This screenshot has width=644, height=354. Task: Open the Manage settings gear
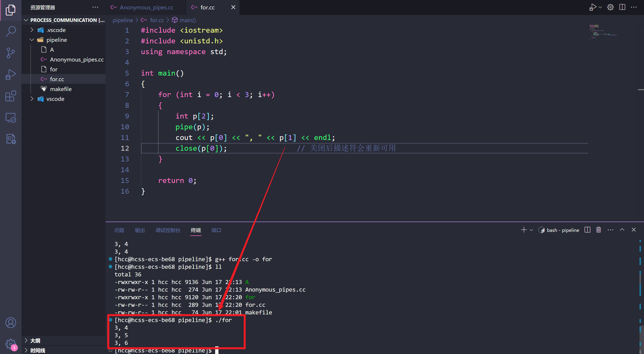click(11, 344)
